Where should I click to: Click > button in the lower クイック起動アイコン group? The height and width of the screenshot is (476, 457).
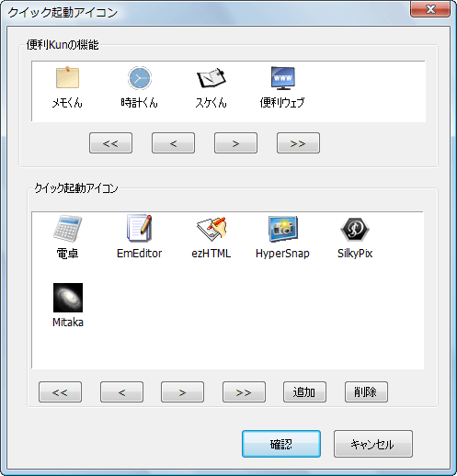point(182,391)
